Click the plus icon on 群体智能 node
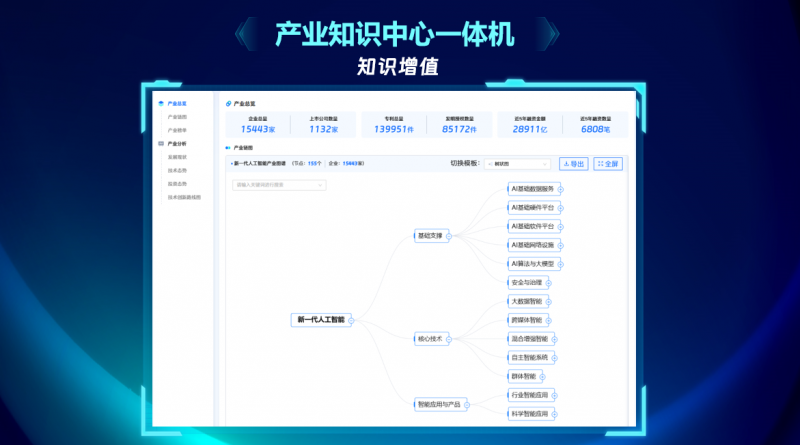Viewport: 800px width, 445px height. pyautogui.click(x=543, y=376)
